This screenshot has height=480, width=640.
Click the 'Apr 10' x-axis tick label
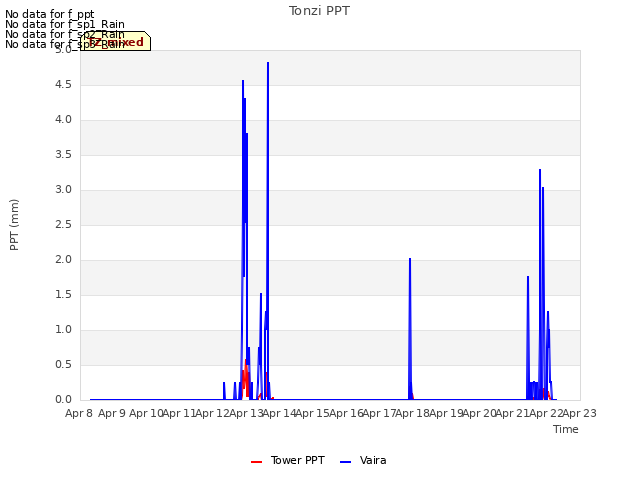tap(146, 413)
